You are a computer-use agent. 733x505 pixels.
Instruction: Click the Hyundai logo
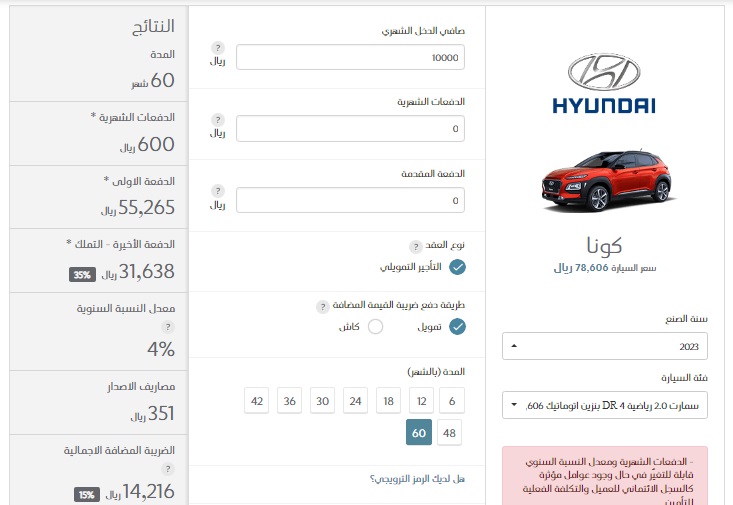604,83
